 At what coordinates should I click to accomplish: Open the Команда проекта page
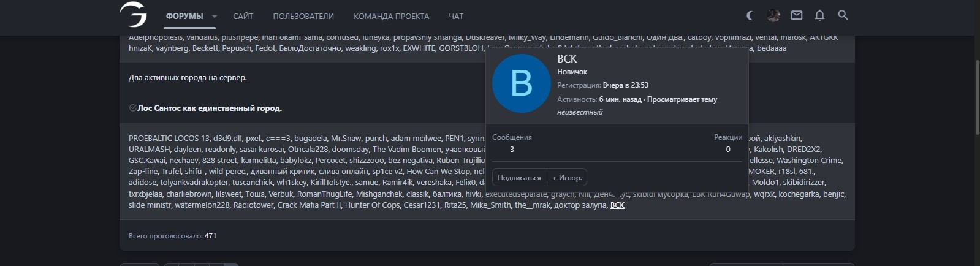pos(391,17)
